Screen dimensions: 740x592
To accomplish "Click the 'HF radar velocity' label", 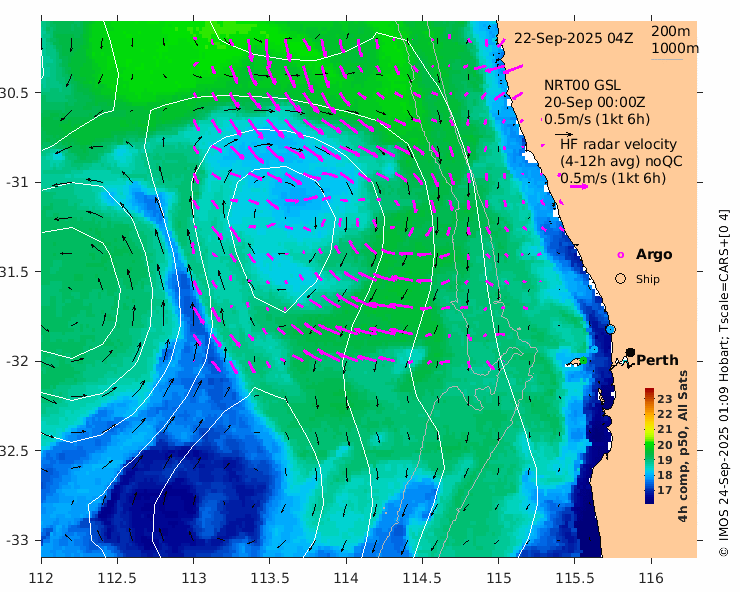I will click(x=618, y=144).
